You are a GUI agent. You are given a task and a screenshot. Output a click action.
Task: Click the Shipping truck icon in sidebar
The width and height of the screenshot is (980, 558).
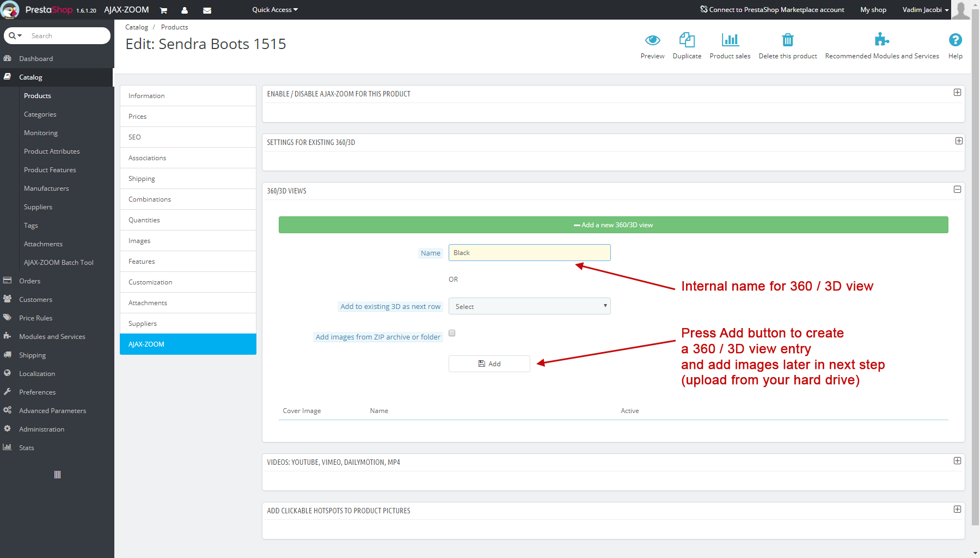(x=8, y=355)
